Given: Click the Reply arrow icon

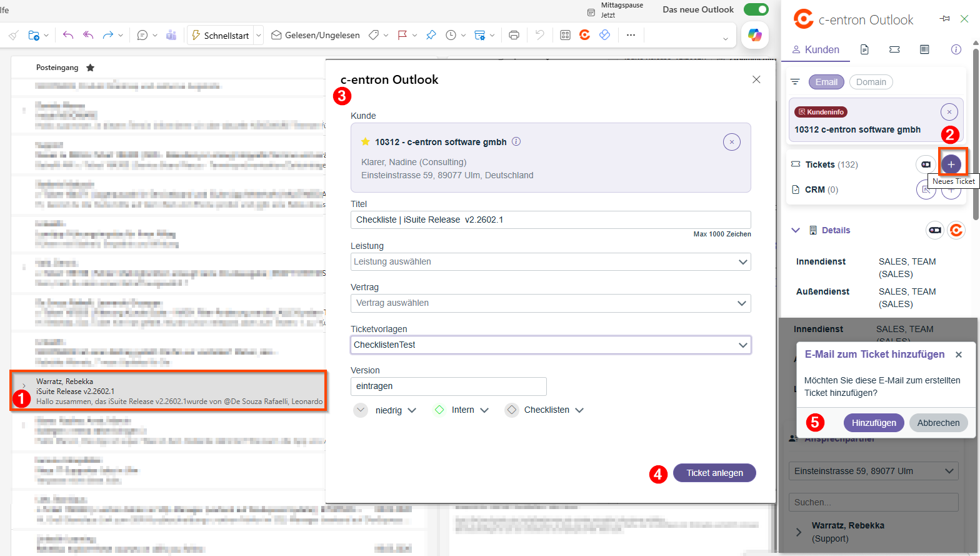Looking at the screenshot, I should click(68, 36).
